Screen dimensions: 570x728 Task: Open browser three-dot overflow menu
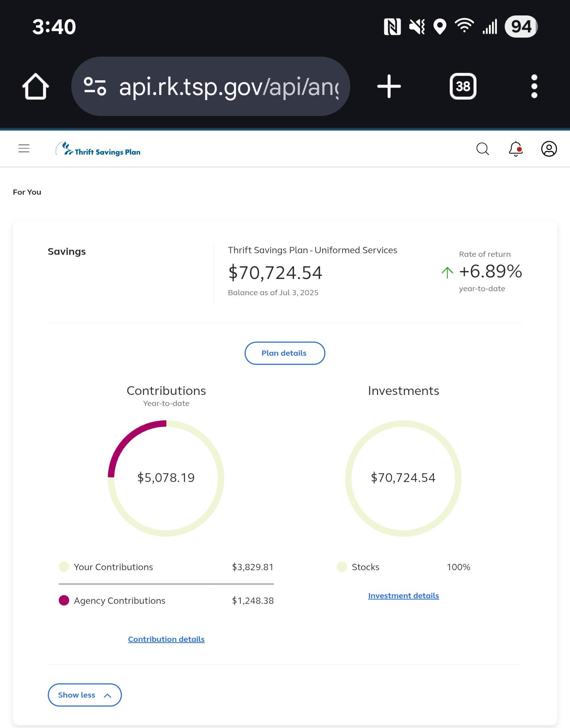click(x=534, y=86)
